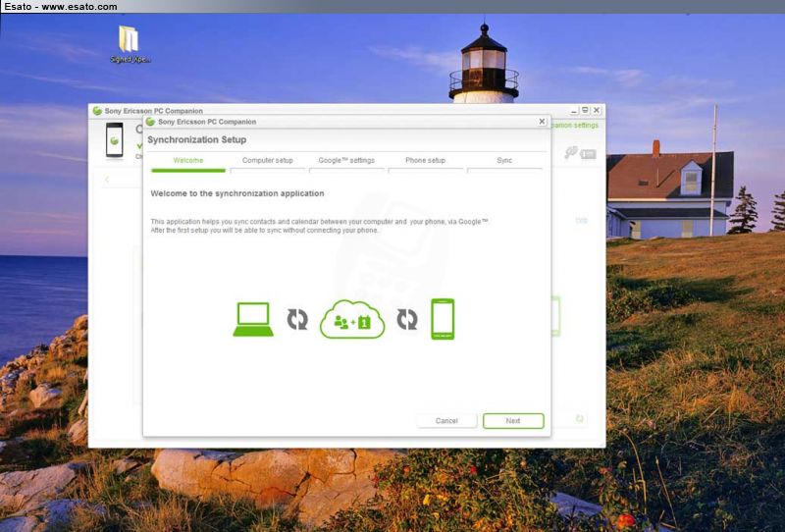Screen dimensions: 785x532
Task: Select the Phone setup step tab
Action: click(426, 163)
